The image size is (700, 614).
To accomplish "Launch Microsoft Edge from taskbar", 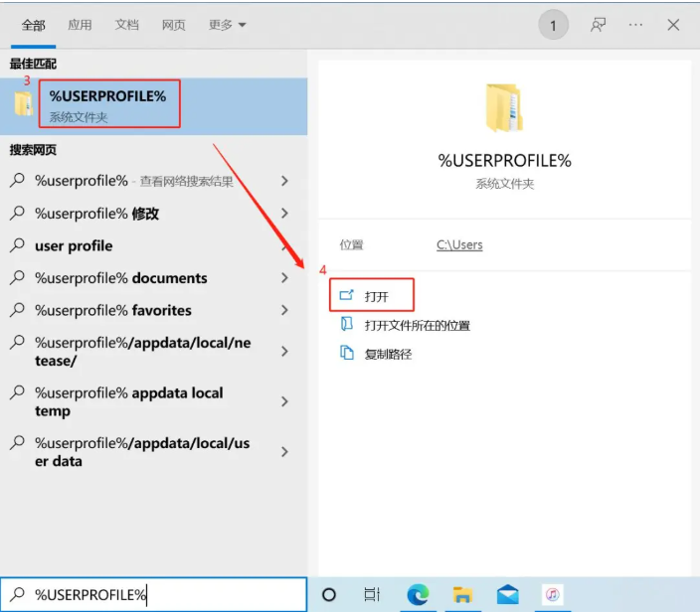I will pos(418,595).
